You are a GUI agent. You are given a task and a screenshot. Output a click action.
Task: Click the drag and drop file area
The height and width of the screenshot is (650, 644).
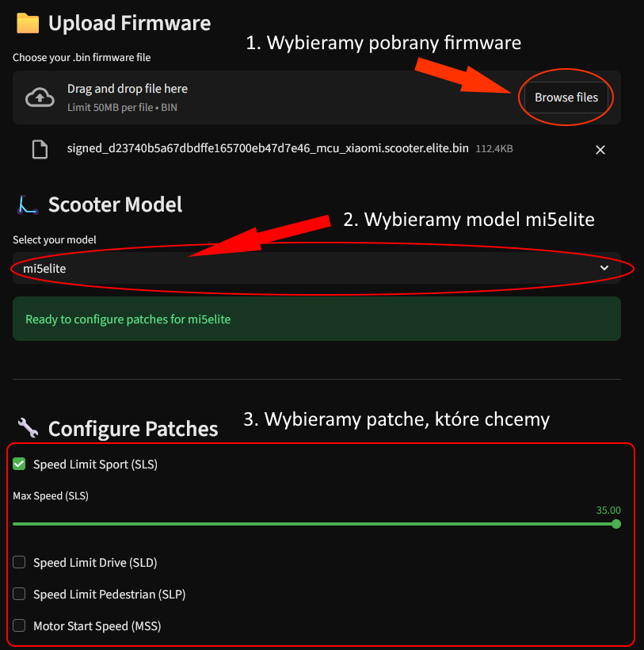[316, 97]
